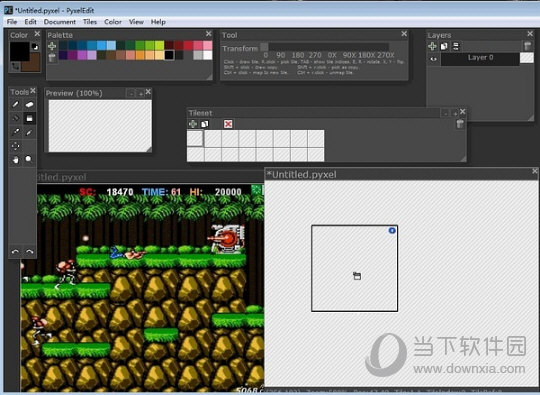The width and height of the screenshot is (540, 395).
Task: Pick the orange palette swatch
Action: 140,55
